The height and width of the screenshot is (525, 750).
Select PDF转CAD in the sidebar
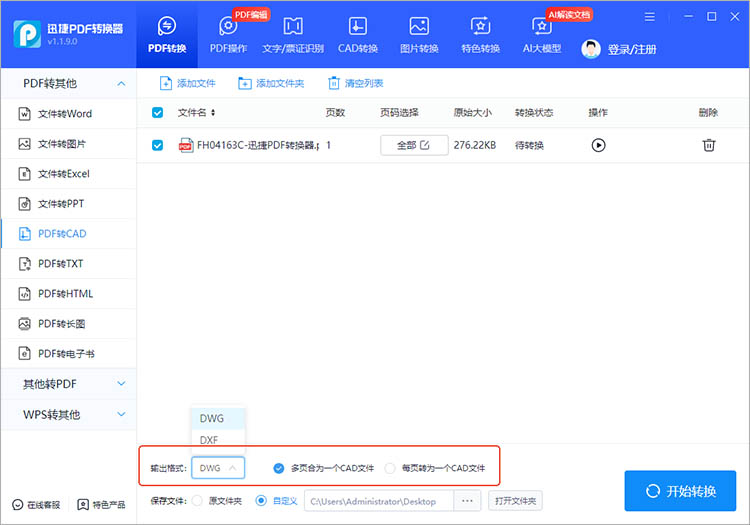click(x=68, y=234)
